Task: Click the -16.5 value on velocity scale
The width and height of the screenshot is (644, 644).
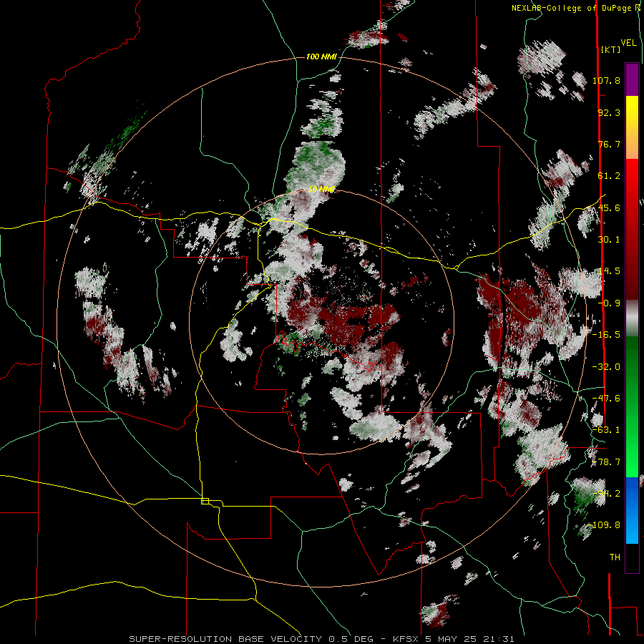Action: pyautogui.click(x=606, y=335)
